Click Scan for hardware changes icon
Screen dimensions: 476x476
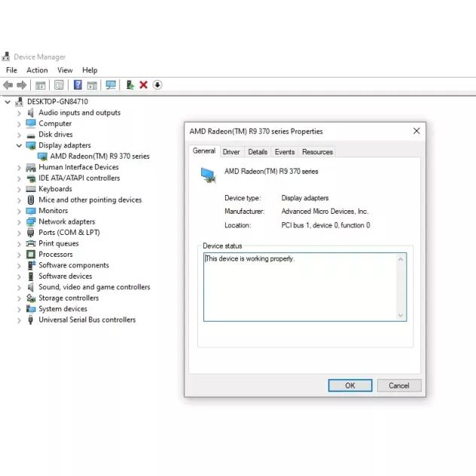pyautogui.click(x=111, y=85)
